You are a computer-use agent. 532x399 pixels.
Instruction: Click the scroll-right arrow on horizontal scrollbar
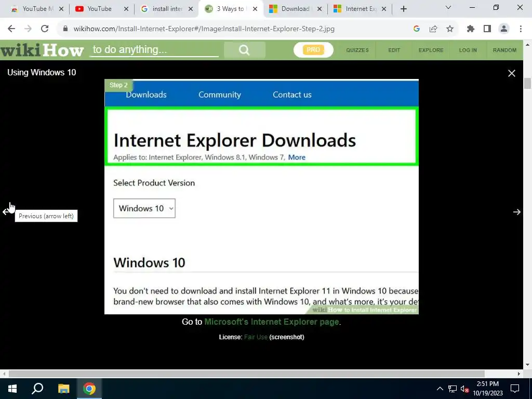pos(519,374)
